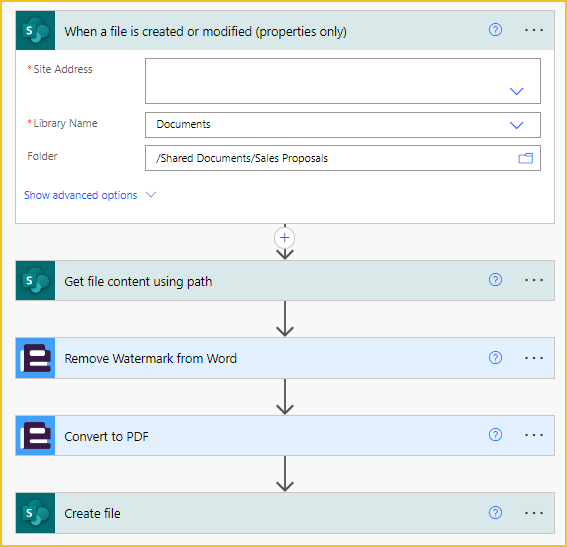The image size is (567, 547).
Task: Click help icon on trigger step header
Action: pos(495,30)
